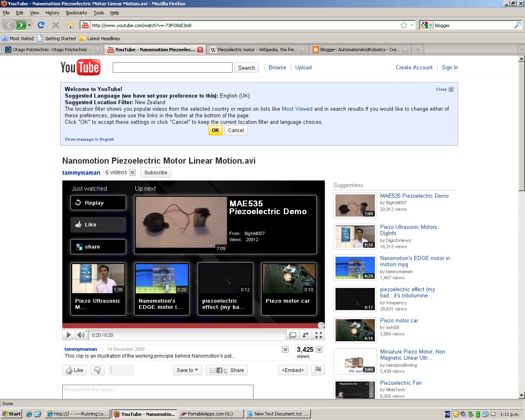The width and height of the screenshot is (525, 420).
Task: Click the Share button below the video
Action: [x=226, y=370]
